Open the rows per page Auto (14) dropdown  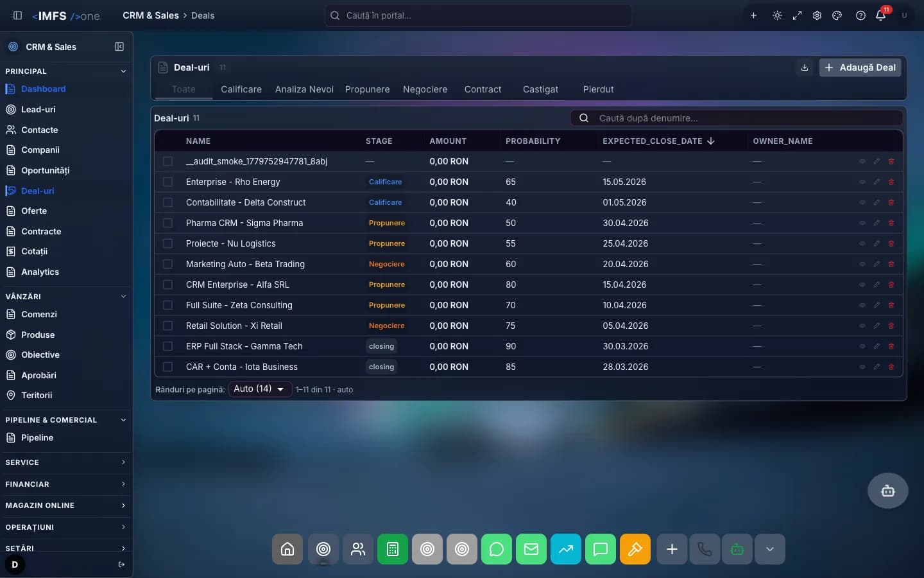[x=261, y=389]
